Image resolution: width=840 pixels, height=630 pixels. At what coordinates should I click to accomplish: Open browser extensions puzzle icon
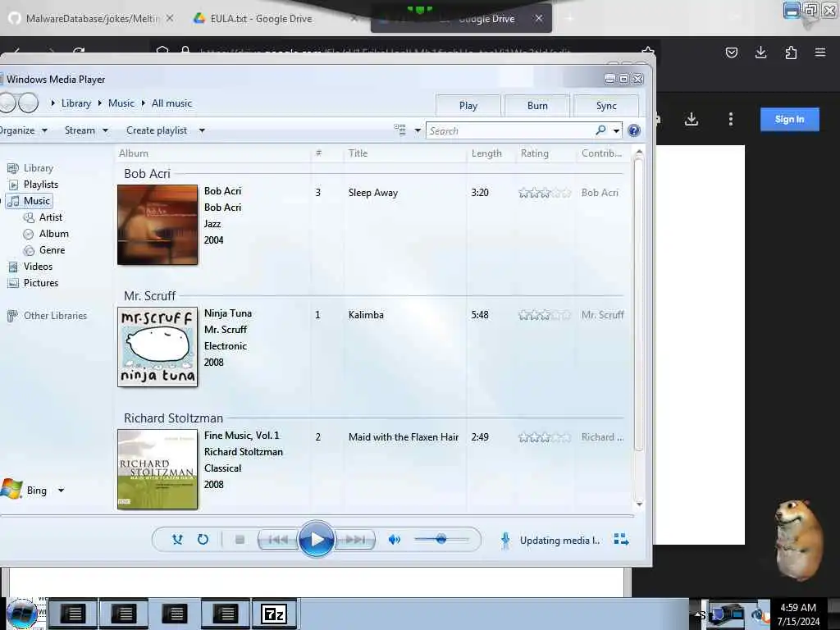pos(791,52)
